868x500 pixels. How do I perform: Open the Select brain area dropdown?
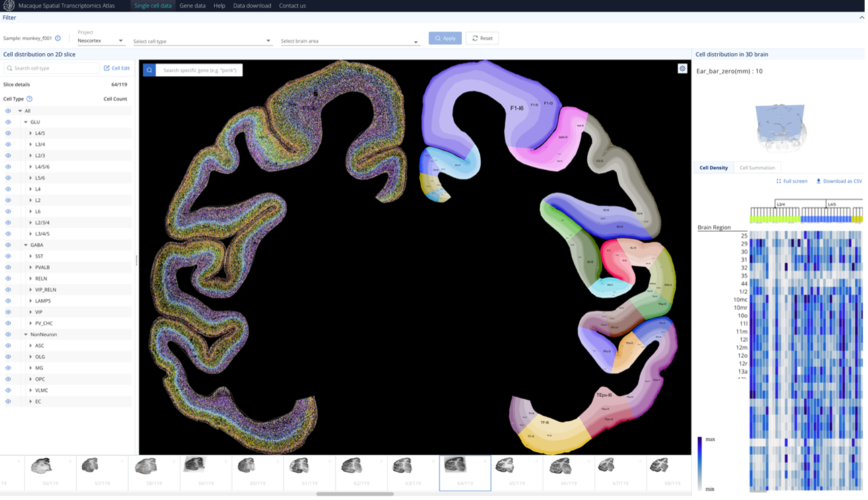[349, 41]
